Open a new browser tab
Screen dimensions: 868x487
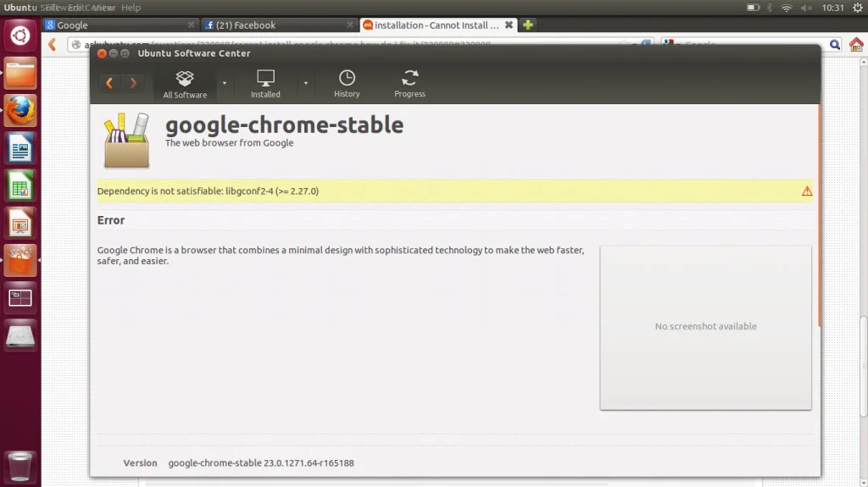527,25
